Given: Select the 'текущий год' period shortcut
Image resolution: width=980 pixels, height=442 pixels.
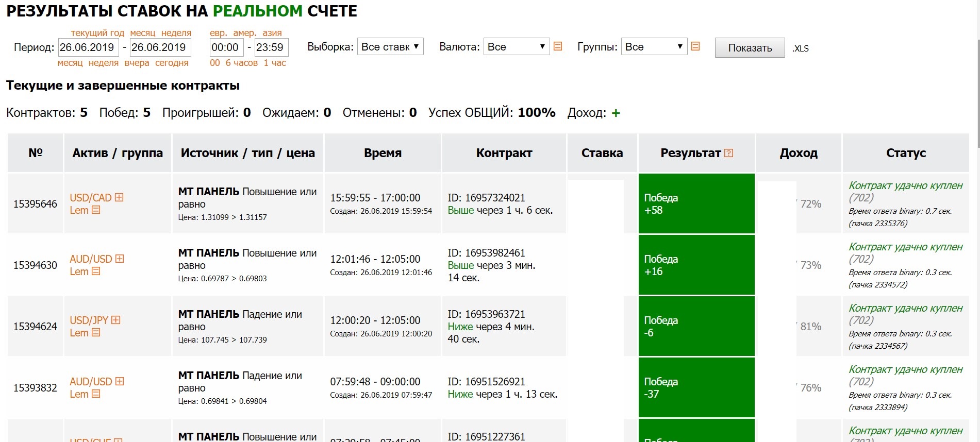Looking at the screenshot, I should click(x=97, y=33).
